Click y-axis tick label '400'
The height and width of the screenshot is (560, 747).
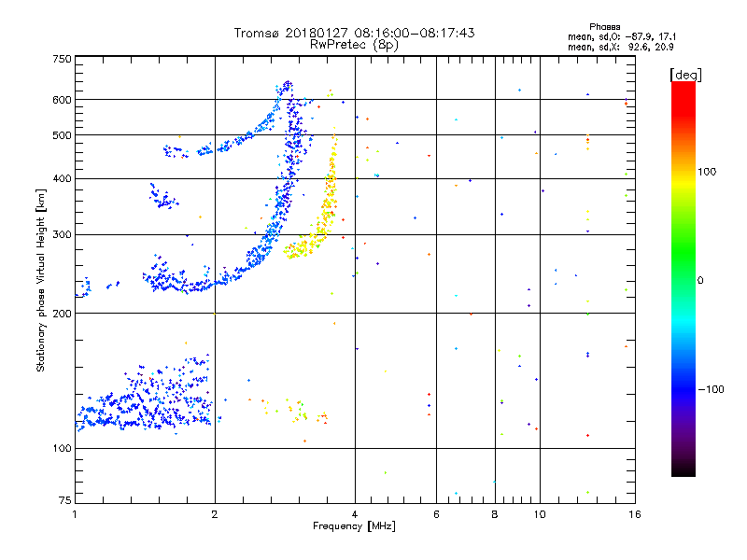point(62,179)
